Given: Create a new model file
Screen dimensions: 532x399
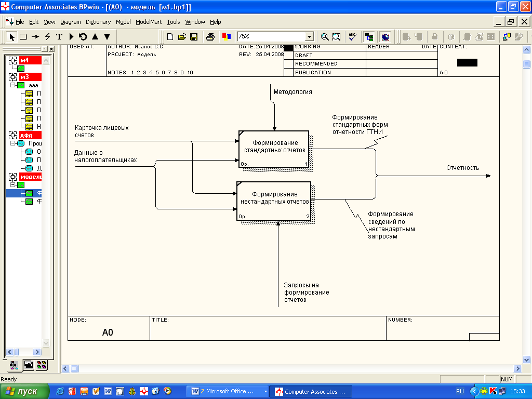Looking at the screenshot, I should click(170, 37).
